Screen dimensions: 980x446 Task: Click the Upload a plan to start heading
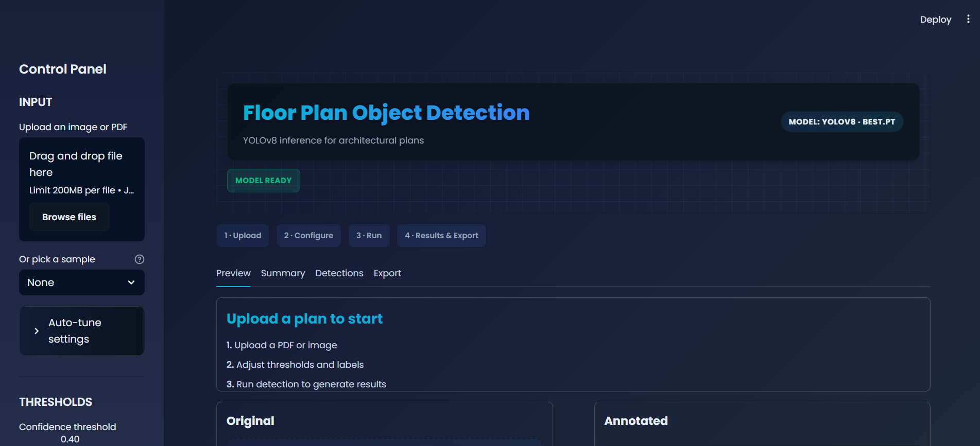click(304, 319)
